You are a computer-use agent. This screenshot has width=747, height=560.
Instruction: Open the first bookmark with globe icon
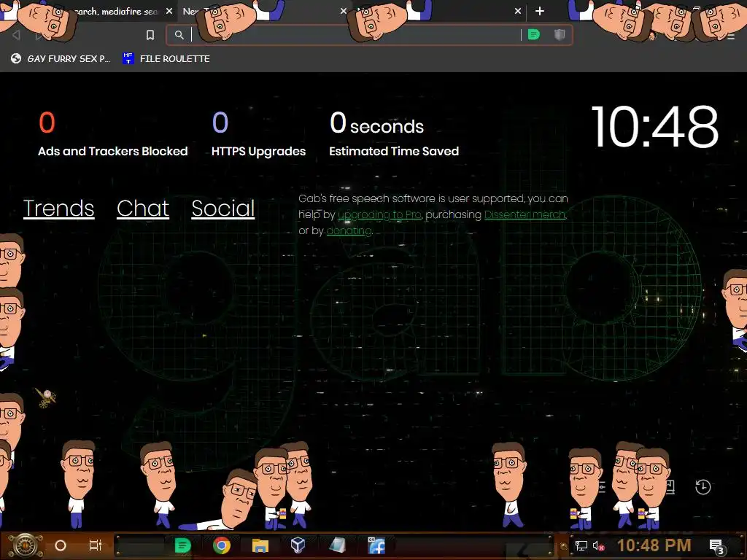[61, 58]
